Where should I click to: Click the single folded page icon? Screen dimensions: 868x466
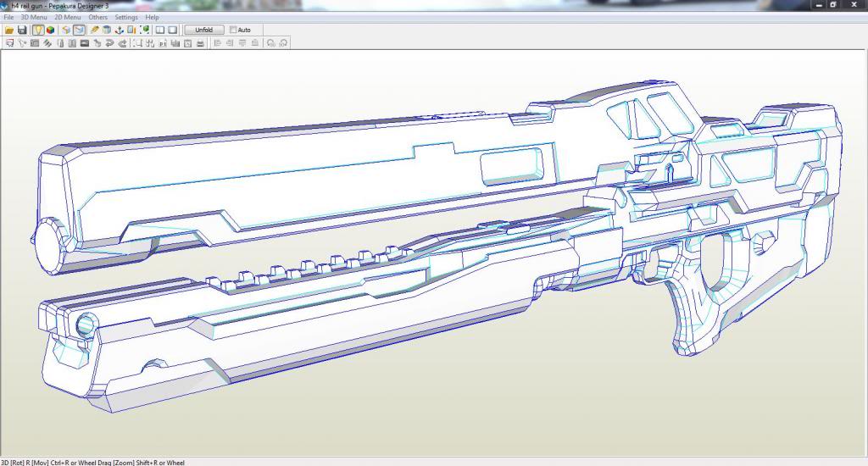[x=60, y=43]
